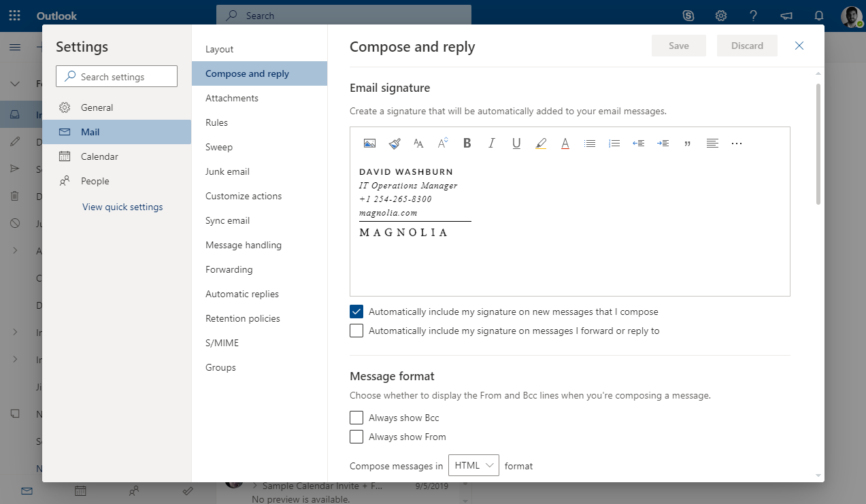This screenshot has width=866, height=504.
Task: Toggle bold formatting in signature
Action: point(467,144)
